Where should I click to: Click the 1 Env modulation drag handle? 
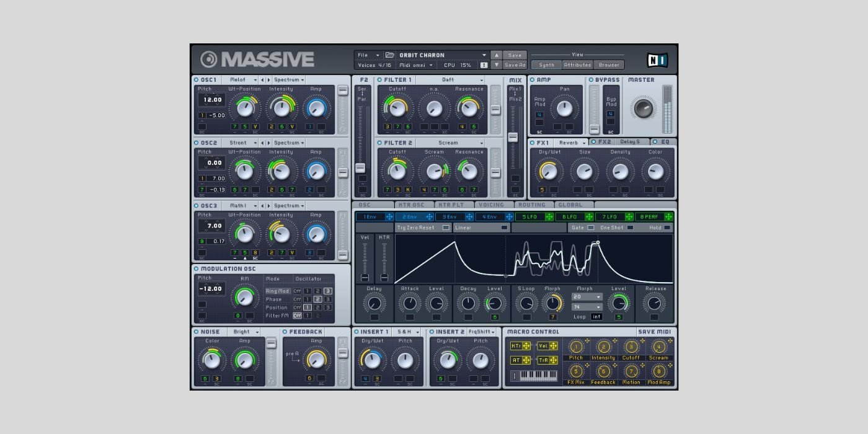click(x=389, y=217)
